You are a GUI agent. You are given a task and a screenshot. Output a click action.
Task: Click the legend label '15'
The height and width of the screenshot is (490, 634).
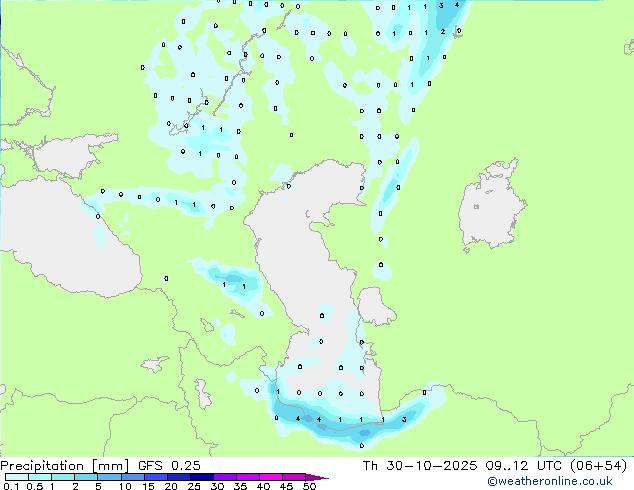tap(148, 486)
